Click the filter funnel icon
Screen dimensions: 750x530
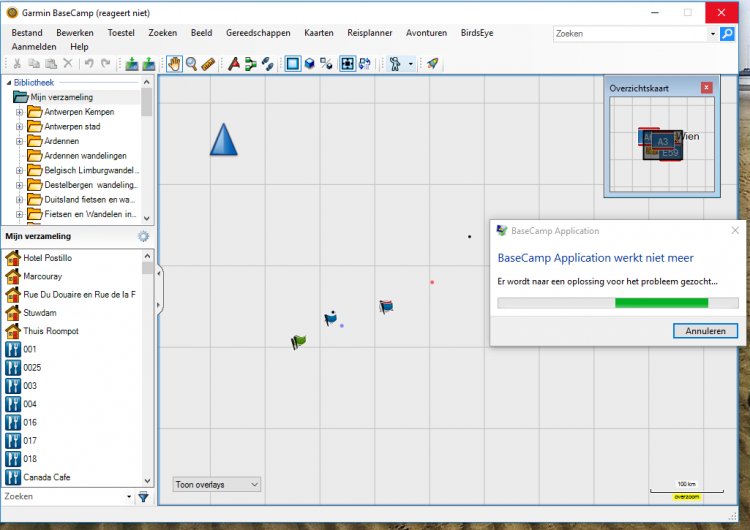143,496
